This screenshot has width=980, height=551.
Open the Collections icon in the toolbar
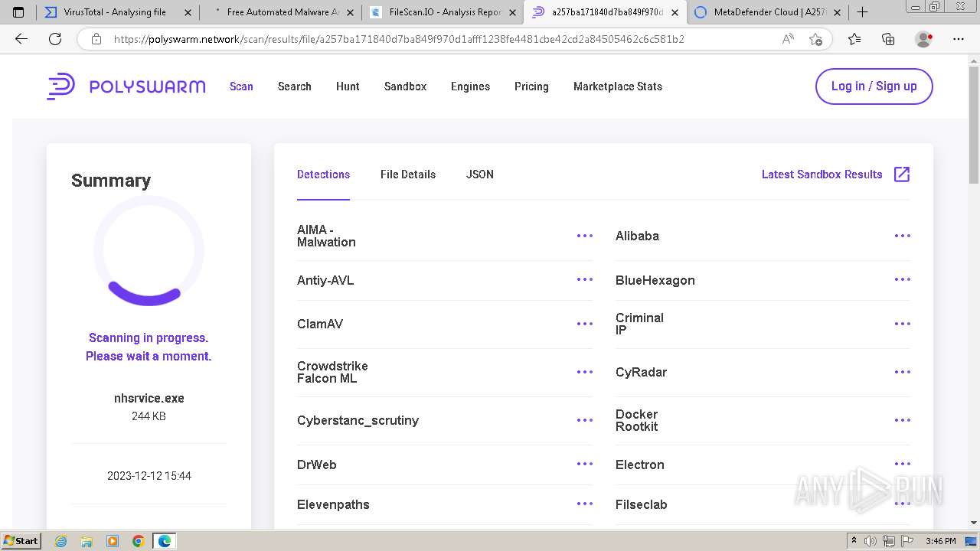coord(888,39)
